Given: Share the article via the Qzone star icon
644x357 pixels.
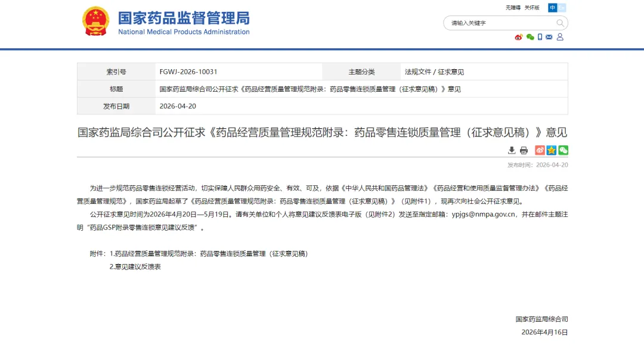Looking at the screenshot, I should (551, 150).
